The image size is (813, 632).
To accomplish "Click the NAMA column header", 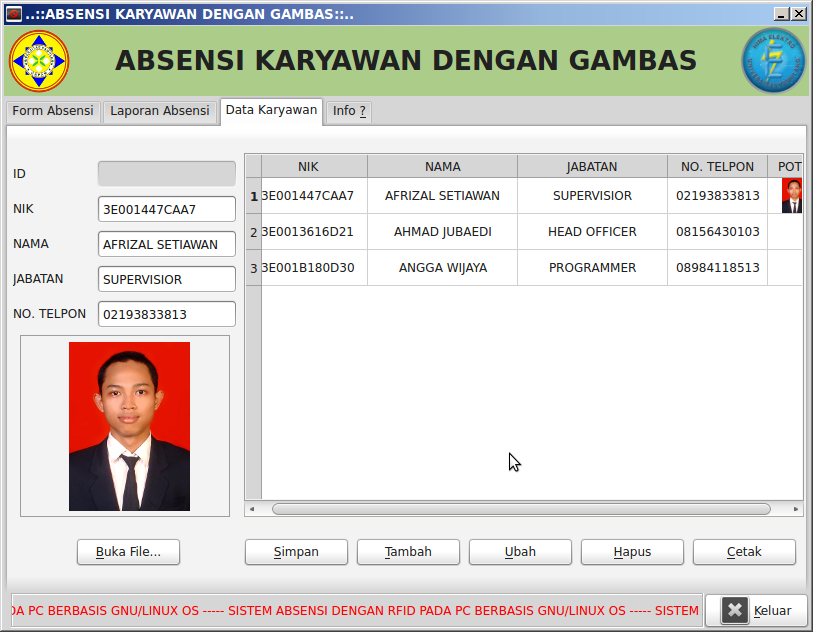I will [442, 166].
